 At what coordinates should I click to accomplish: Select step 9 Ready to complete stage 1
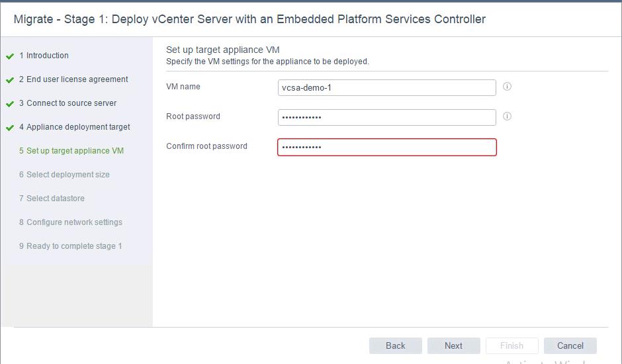[x=70, y=246]
